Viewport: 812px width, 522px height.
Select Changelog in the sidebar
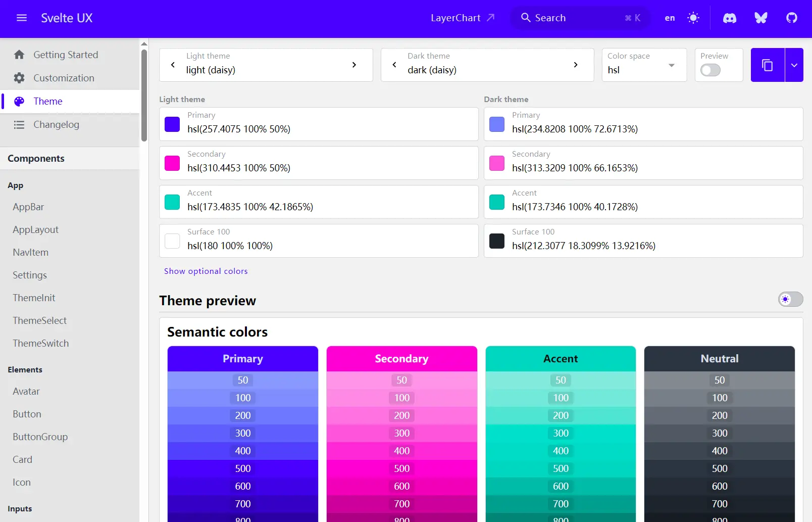coord(56,124)
